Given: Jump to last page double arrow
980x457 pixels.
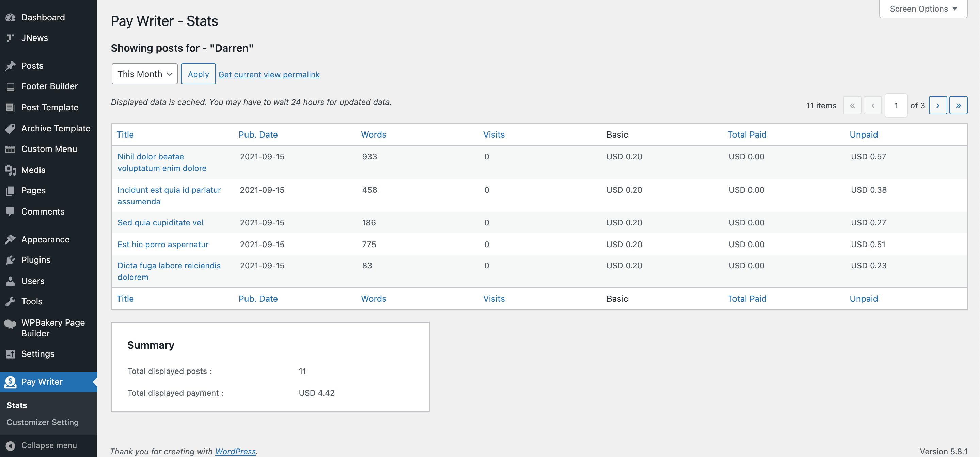Looking at the screenshot, I should 958,106.
